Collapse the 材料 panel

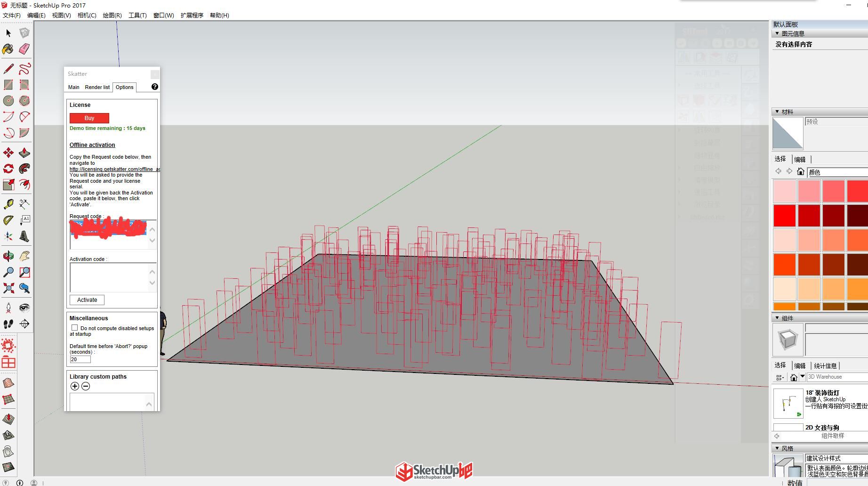point(777,112)
